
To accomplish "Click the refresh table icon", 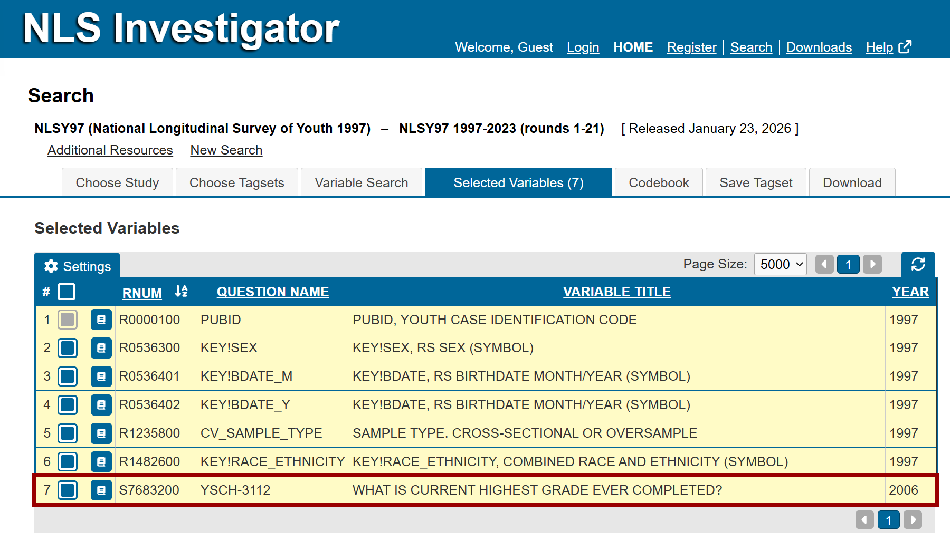I will (918, 264).
